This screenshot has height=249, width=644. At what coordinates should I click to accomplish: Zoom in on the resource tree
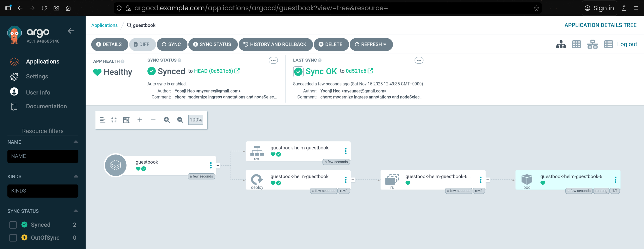(x=167, y=120)
